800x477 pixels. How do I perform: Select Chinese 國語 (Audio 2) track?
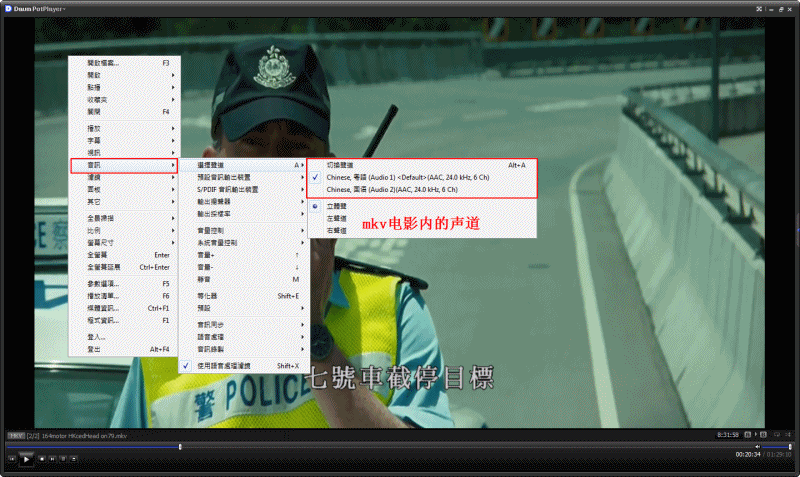[x=422, y=190]
